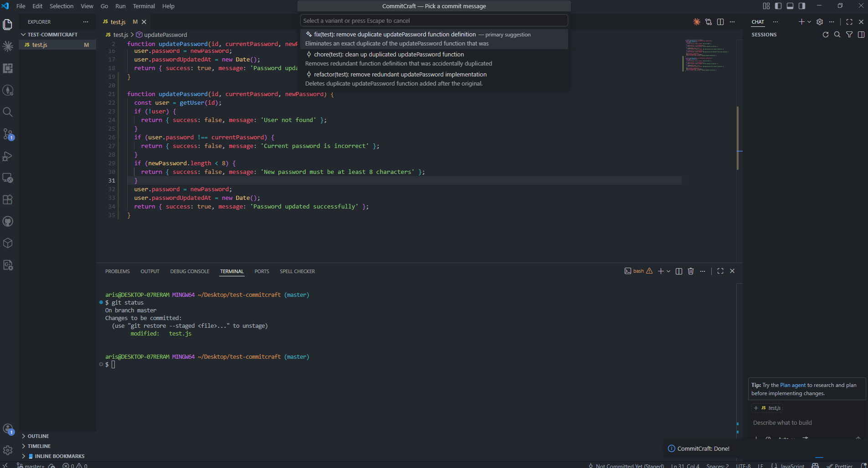Click the starburst icon in editor toolbar
Viewport: 868px width, 468px height.
pos(697,22)
